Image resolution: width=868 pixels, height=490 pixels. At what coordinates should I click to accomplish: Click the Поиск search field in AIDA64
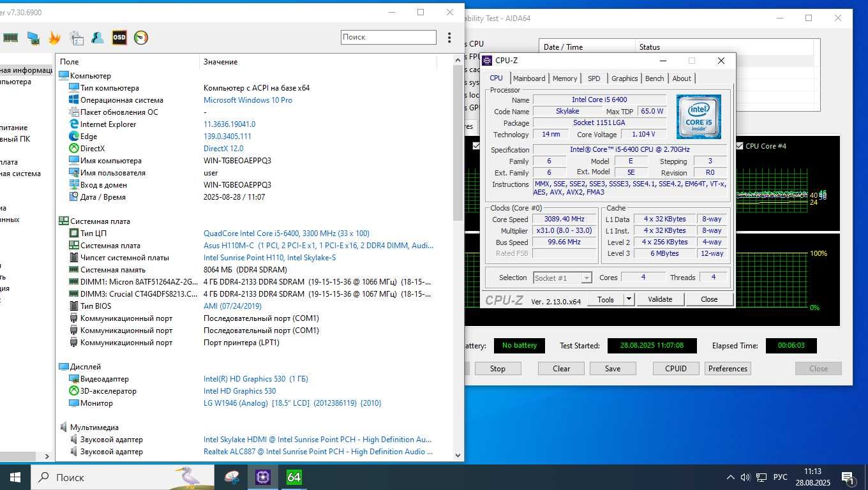(x=388, y=37)
